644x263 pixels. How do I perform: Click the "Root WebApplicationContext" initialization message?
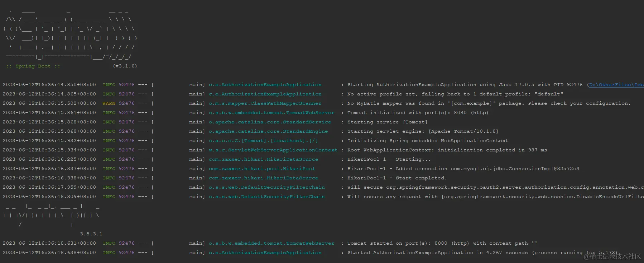tap(447, 150)
